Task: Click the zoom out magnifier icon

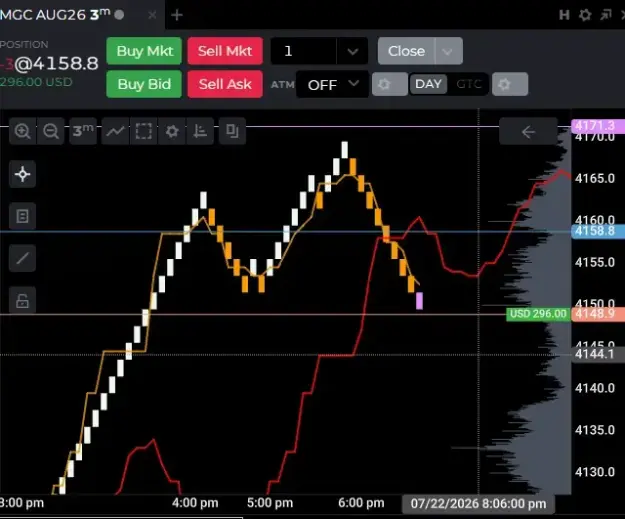Action: [x=51, y=131]
